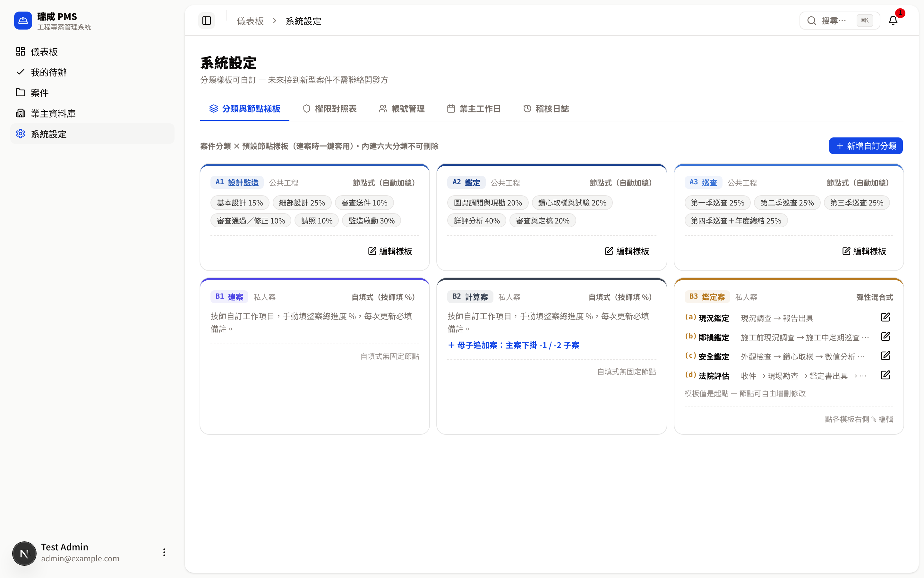Click admin@example.com email text
This screenshot has height=578, width=924.
pos(80,558)
